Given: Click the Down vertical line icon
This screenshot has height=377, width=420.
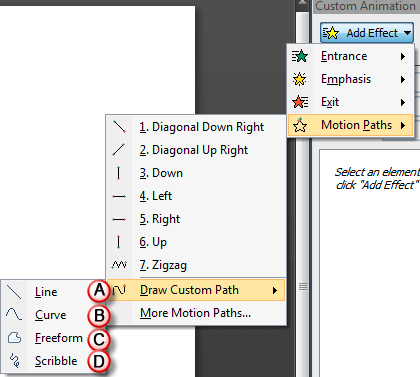Looking at the screenshot, I should click(118, 173).
